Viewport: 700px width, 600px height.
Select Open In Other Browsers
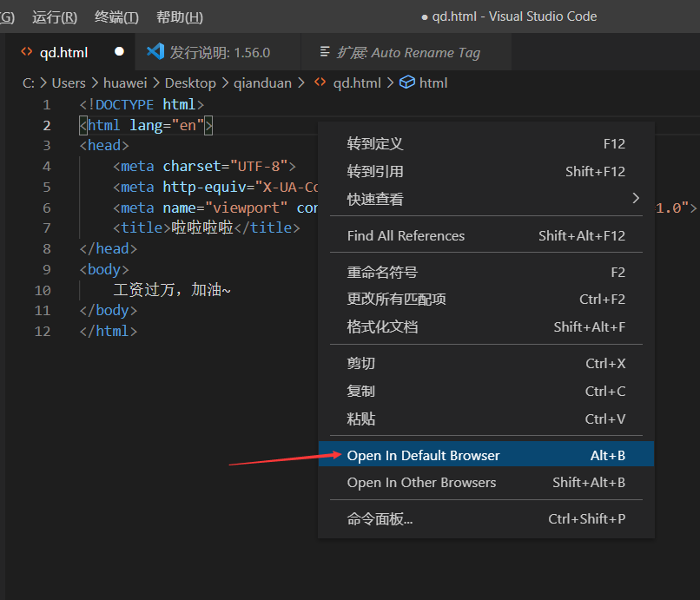click(420, 483)
